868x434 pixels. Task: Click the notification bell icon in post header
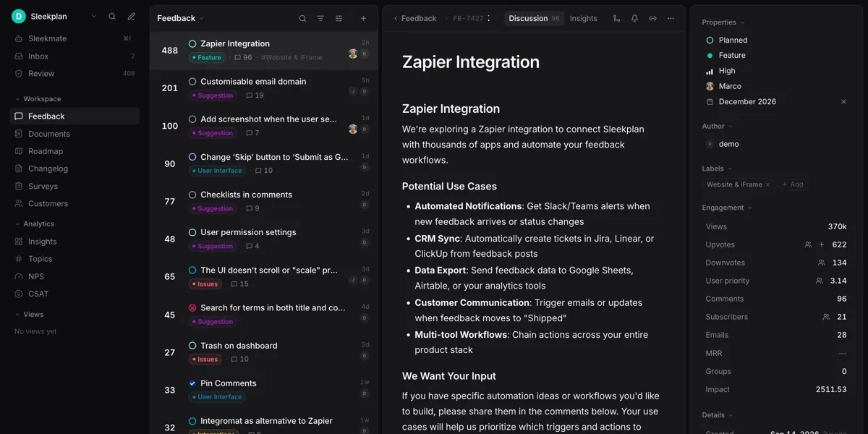[x=634, y=18]
